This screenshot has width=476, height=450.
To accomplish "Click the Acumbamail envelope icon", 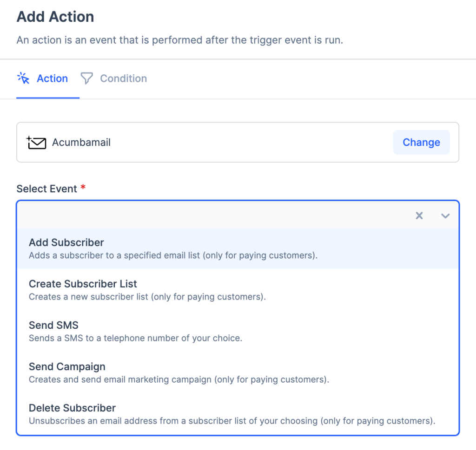I will pyautogui.click(x=37, y=143).
